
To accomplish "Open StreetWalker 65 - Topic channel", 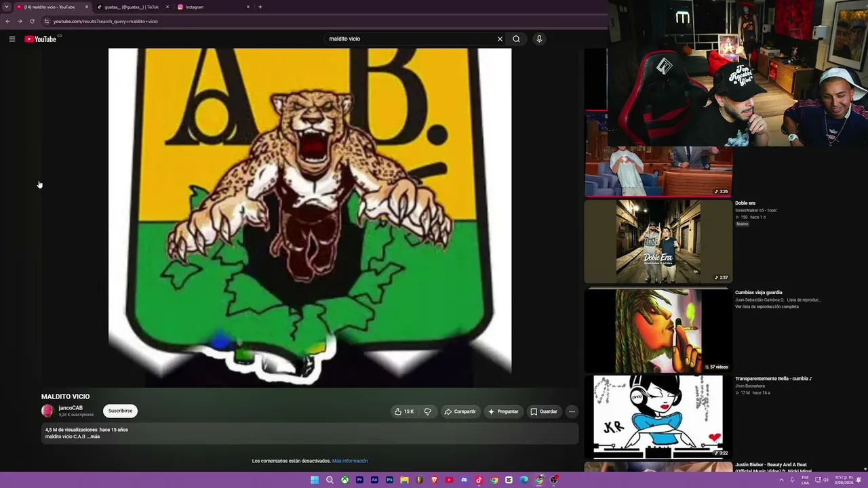I will pyautogui.click(x=756, y=211).
